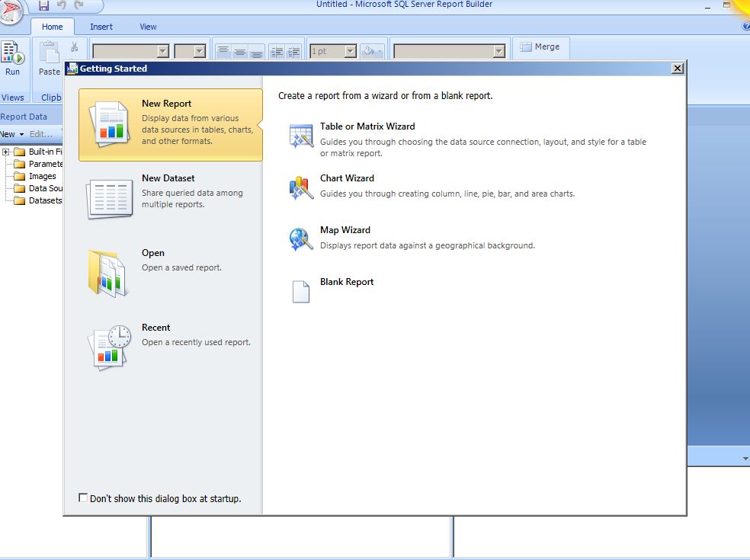The image size is (750, 560).
Task: Click the Chart Wizard title text
Action: pos(347,178)
